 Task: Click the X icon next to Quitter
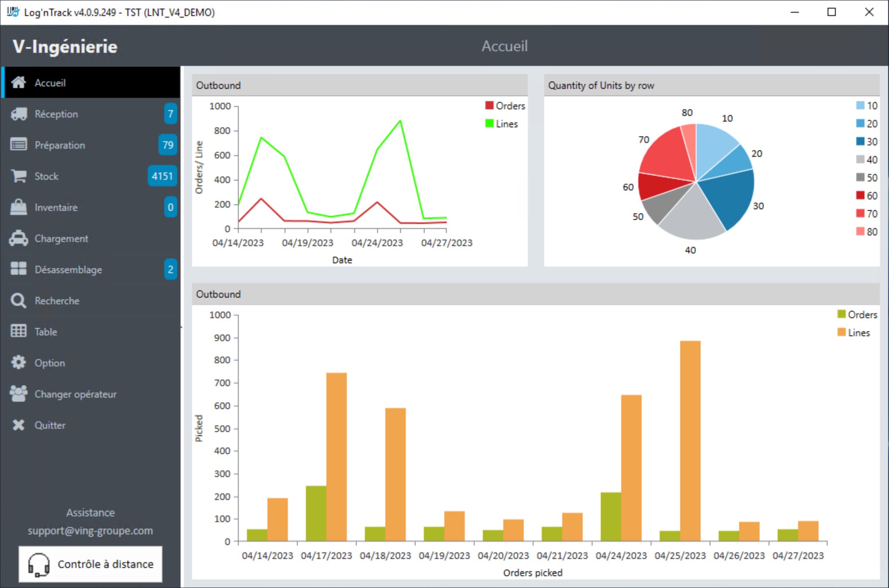(x=19, y=425)
